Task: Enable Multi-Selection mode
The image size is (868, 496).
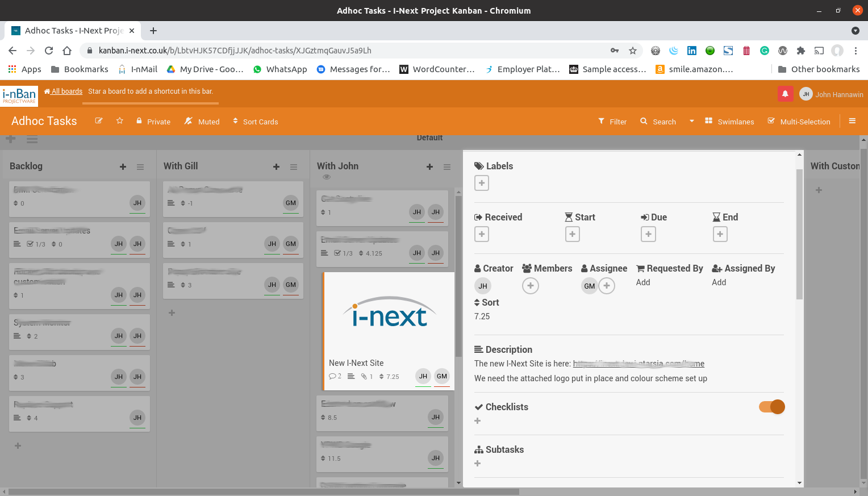Action: (x=799, y=122)
